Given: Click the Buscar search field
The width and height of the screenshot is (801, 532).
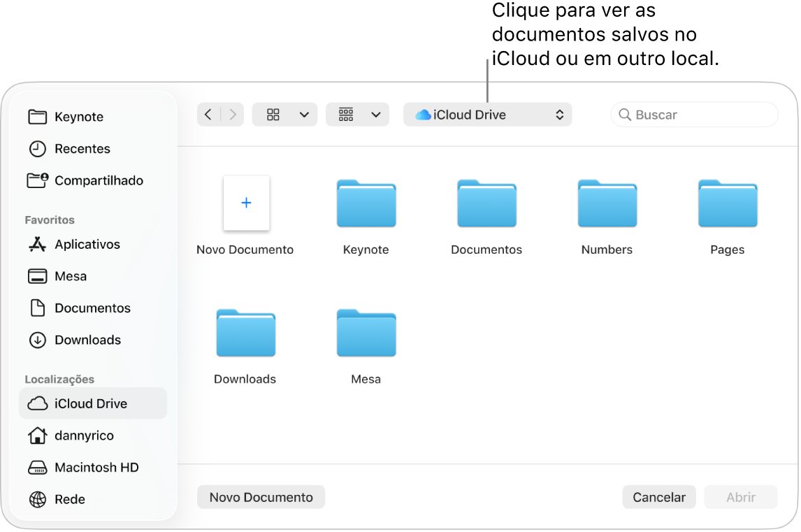Looking at the screenshot, I should coord(694,114).
